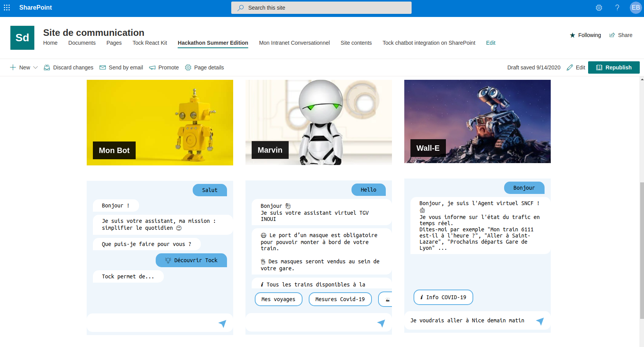The width and height of the screenshot is (644, 347).
Task: Click the plus icon beside New
Action: tap(13, 67)
